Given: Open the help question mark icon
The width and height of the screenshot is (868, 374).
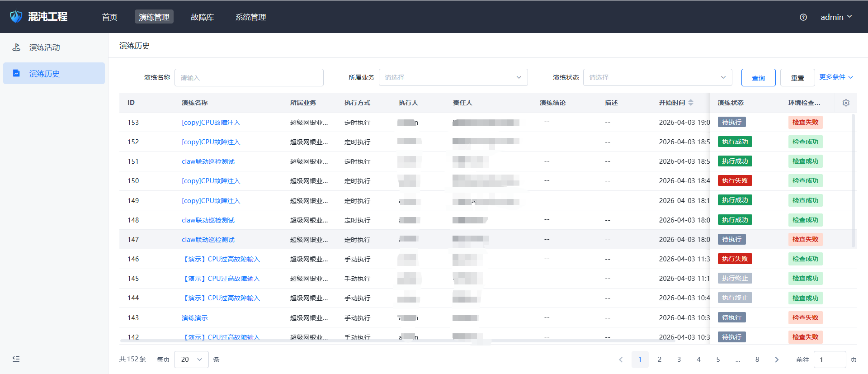Looking at the screenshot, I should 803,17.
